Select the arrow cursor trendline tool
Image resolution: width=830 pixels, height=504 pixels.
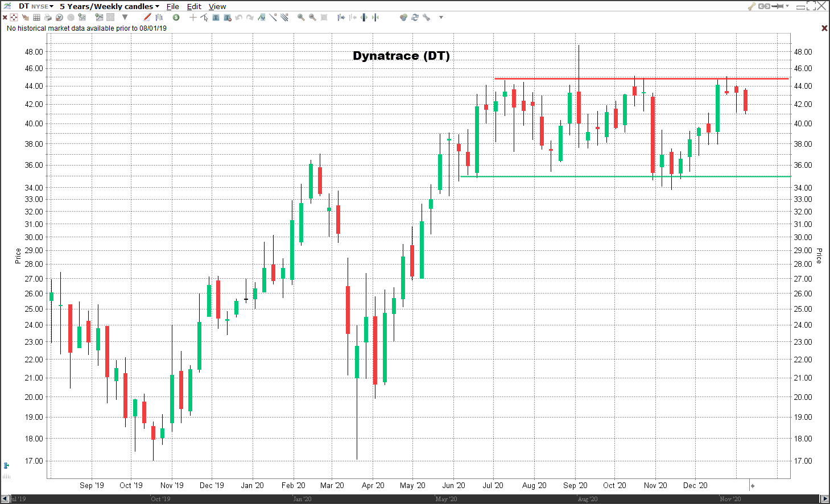click(x=204, y=18)
